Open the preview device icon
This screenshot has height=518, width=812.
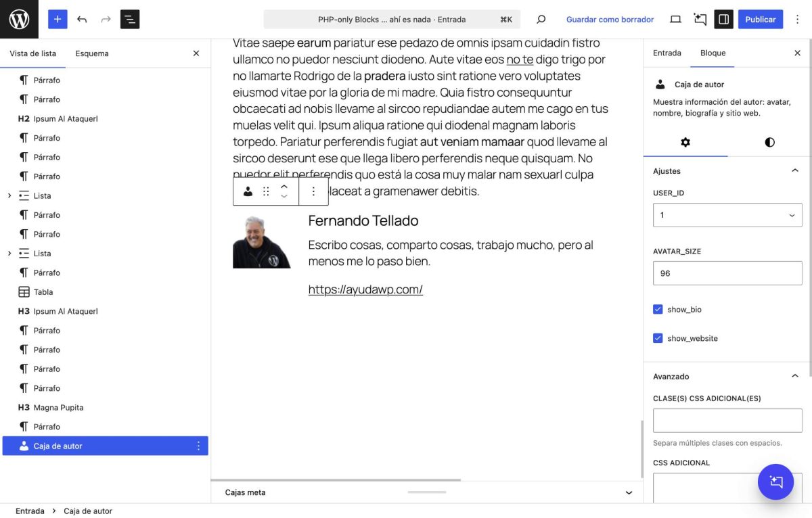(675, 19)
